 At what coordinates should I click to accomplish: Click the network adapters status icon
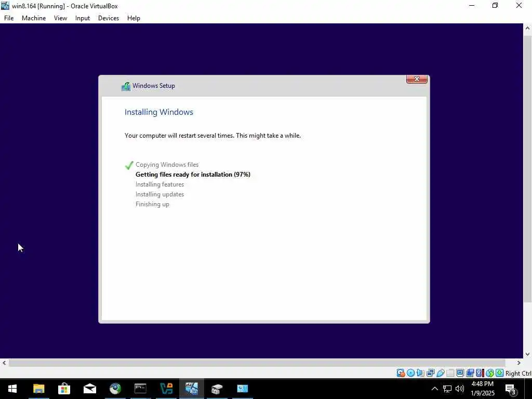click(x=430, y=373)
